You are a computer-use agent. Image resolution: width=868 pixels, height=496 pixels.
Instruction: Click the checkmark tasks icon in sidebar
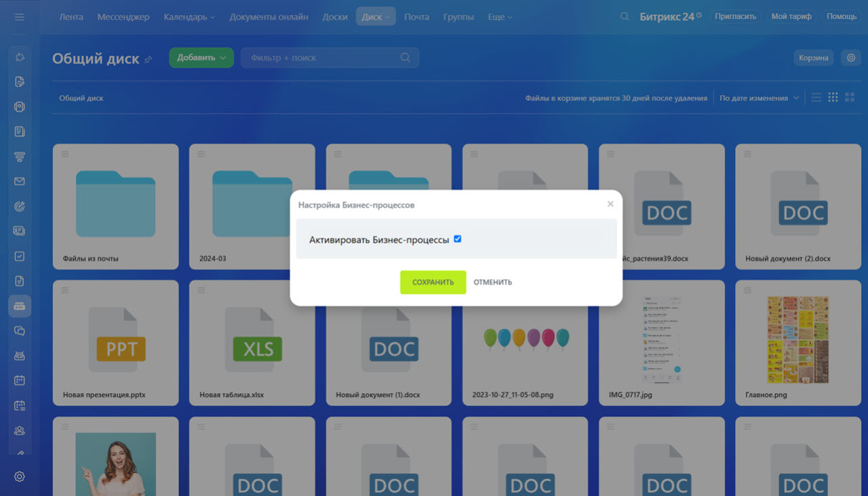click(x=20, y=256)
